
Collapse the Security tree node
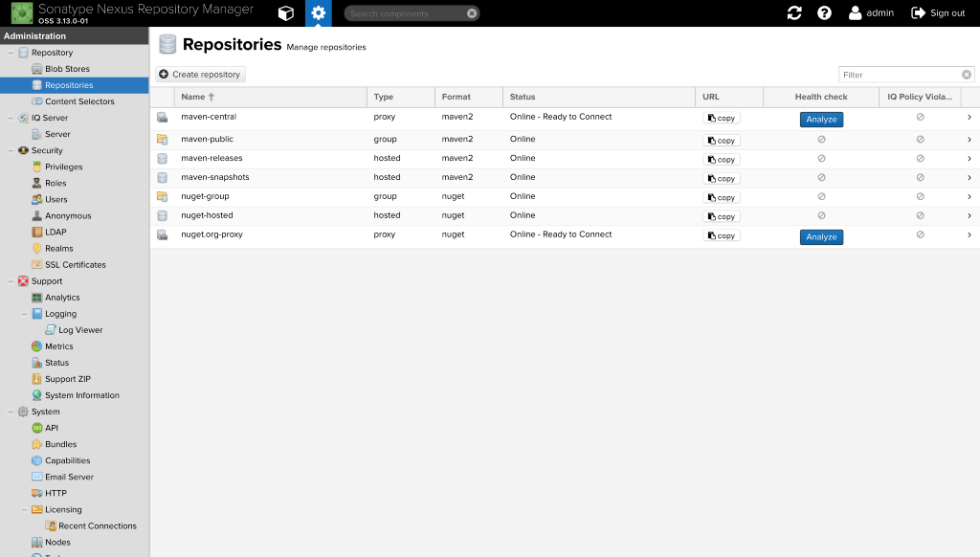coord(11,150)
